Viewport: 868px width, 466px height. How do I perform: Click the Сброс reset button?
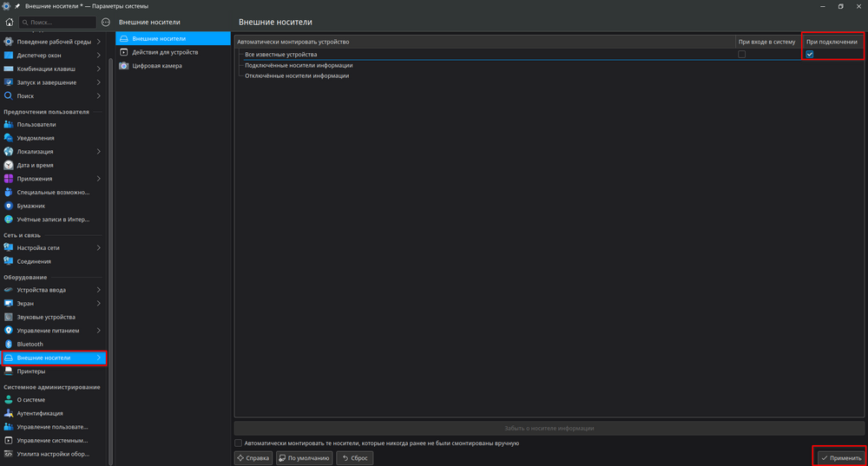pyautogui.click(x=354, y=457)
